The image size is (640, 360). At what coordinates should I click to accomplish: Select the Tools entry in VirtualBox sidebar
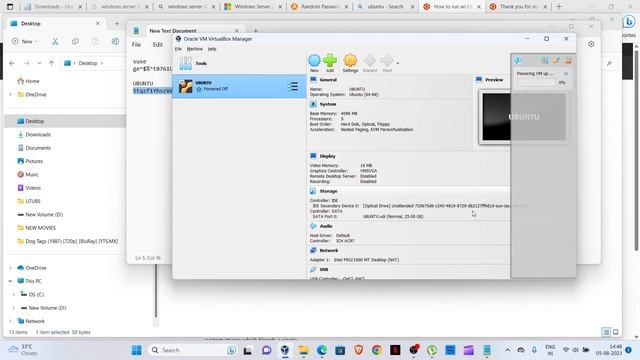239,63
